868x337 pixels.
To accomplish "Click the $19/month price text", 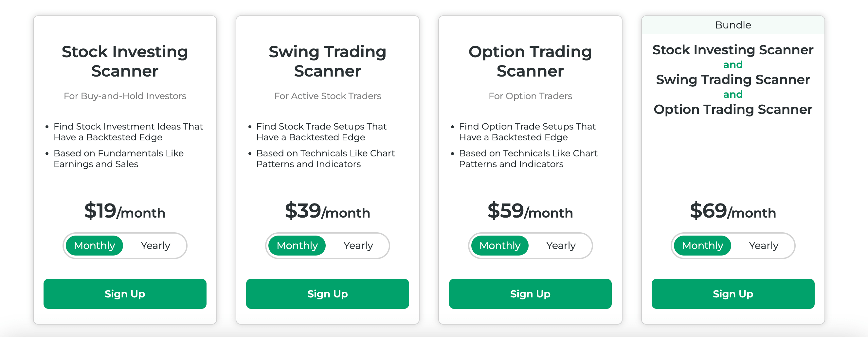I will 125,212.
